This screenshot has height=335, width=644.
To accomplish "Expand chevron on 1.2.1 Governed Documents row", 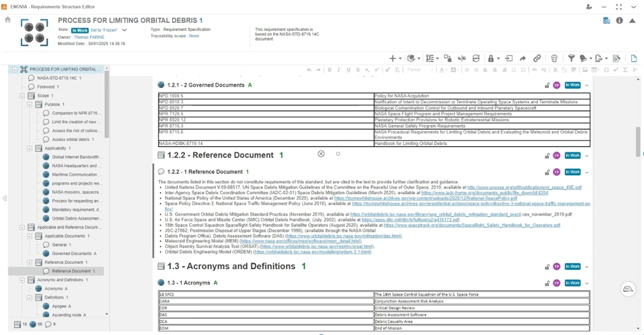I will (x=586, y=85).
